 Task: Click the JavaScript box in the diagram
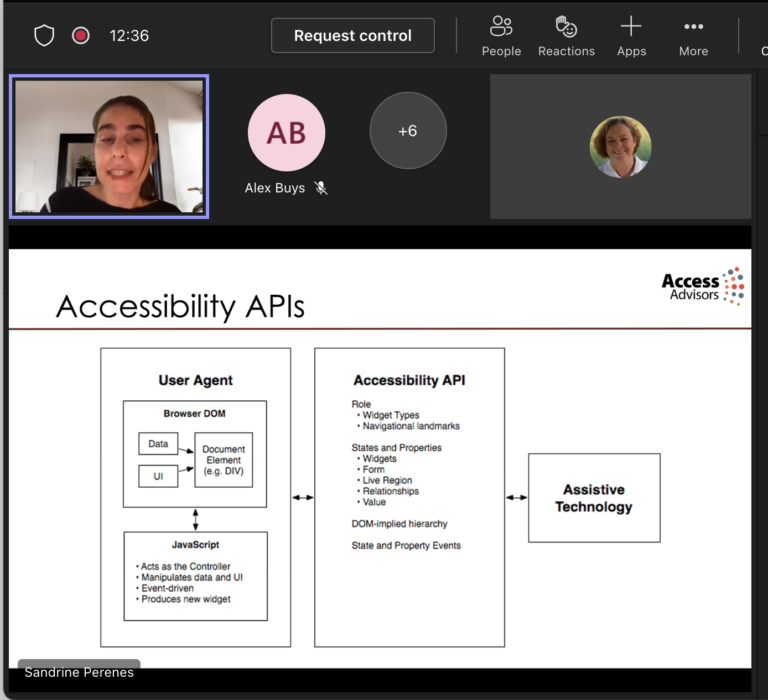click(x=195, y=576)
